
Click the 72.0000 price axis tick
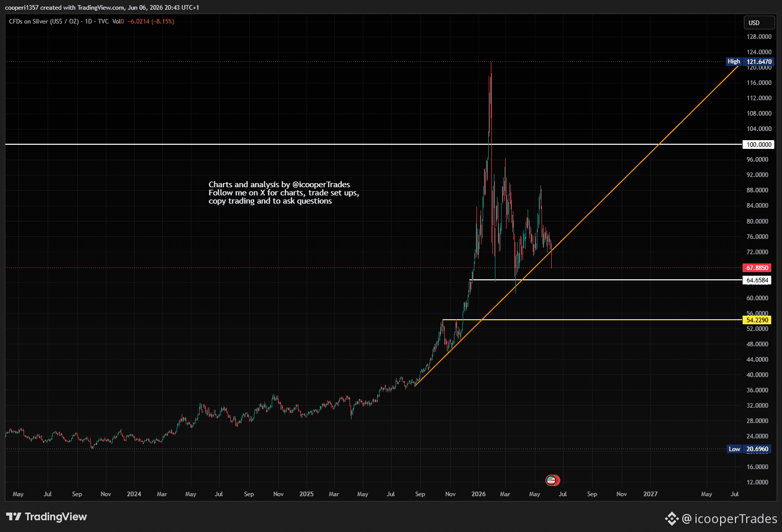pos(757,252)
